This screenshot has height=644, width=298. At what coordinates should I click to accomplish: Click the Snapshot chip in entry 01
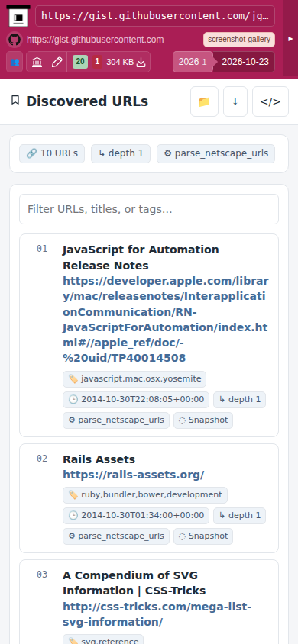203,420
